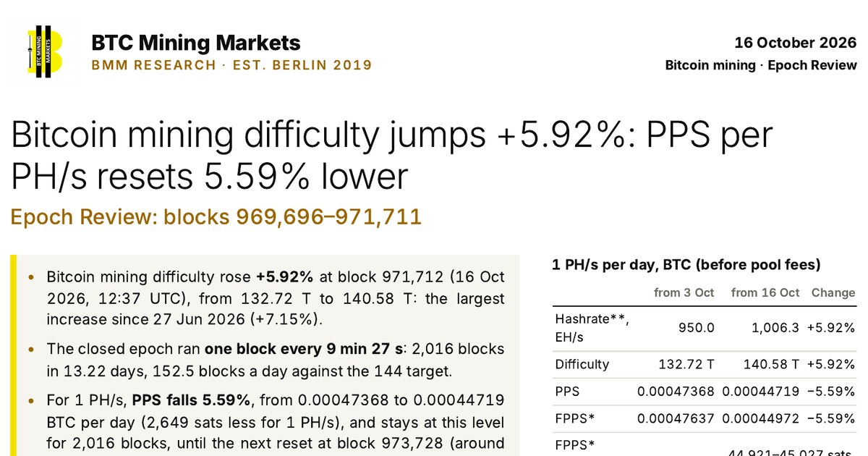Click the BTC Mining Markets site title

click(x=195, y=43)
